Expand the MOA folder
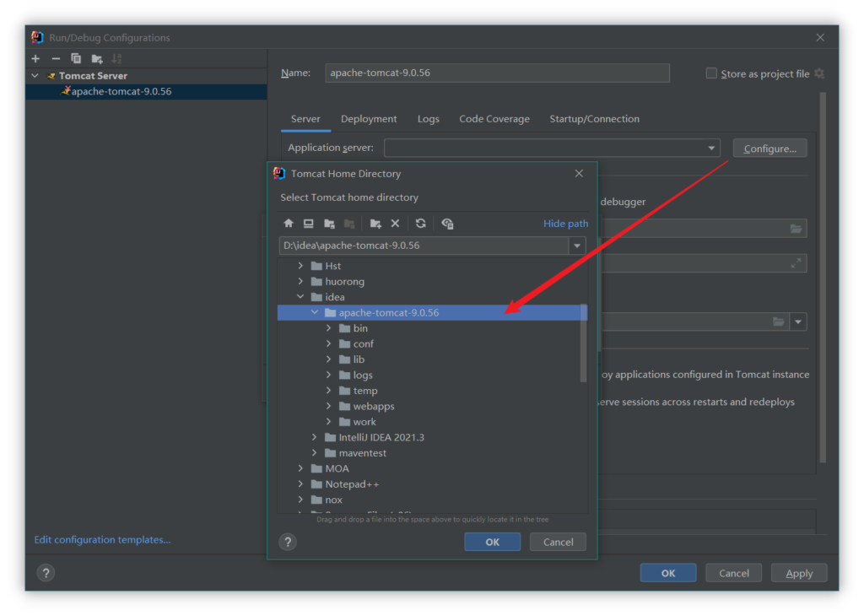Viewport: 864px width, 616px height. 300,468
